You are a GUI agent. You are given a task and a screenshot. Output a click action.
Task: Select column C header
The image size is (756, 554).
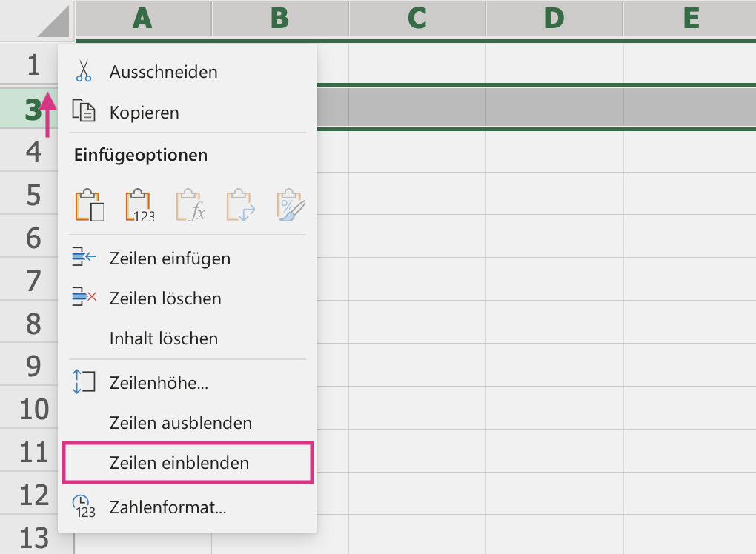[x=417, y=19]
